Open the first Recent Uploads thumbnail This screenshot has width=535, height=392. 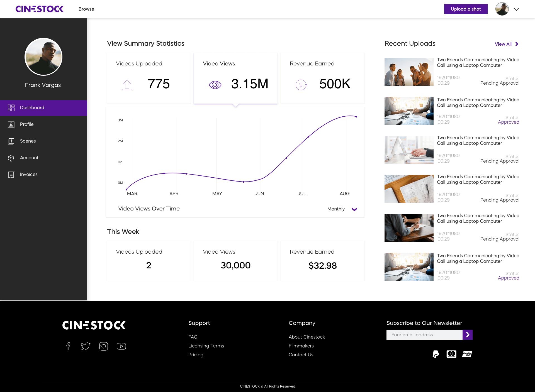point(409,72)
